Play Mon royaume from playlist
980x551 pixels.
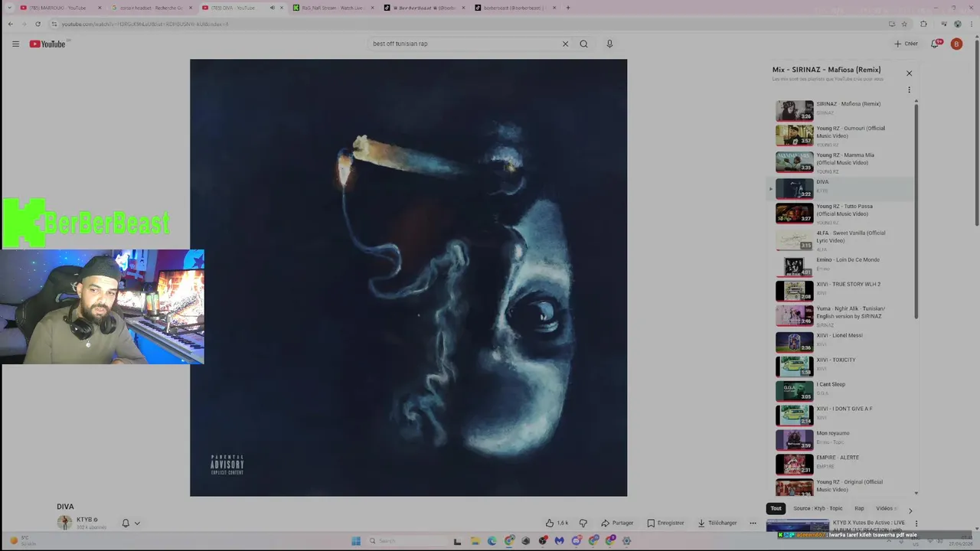click(842, 439)
